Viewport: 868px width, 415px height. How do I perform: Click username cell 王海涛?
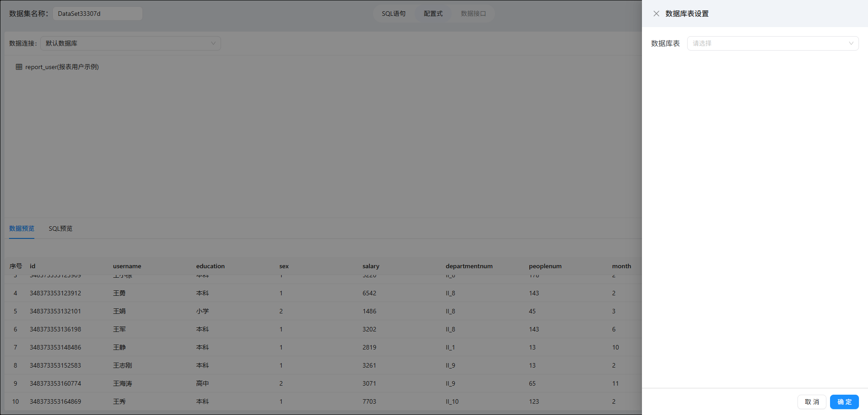[x=123, y=383]
